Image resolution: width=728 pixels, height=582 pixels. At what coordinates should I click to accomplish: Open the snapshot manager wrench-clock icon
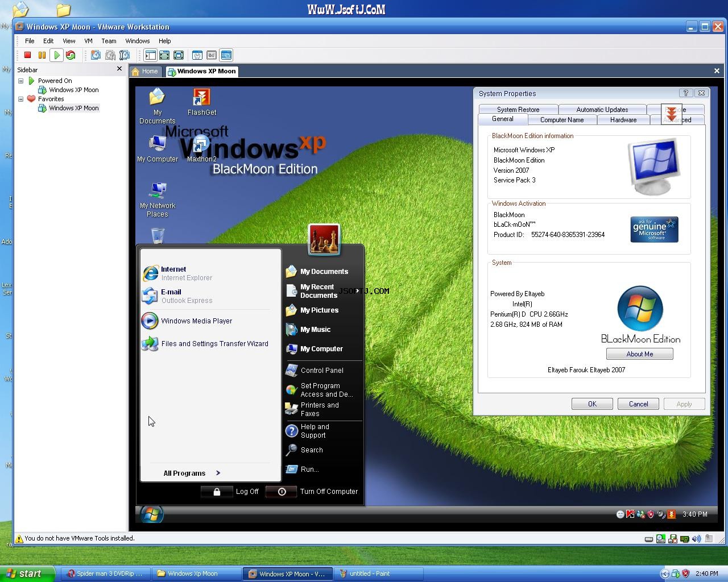(x=125, y=55)
